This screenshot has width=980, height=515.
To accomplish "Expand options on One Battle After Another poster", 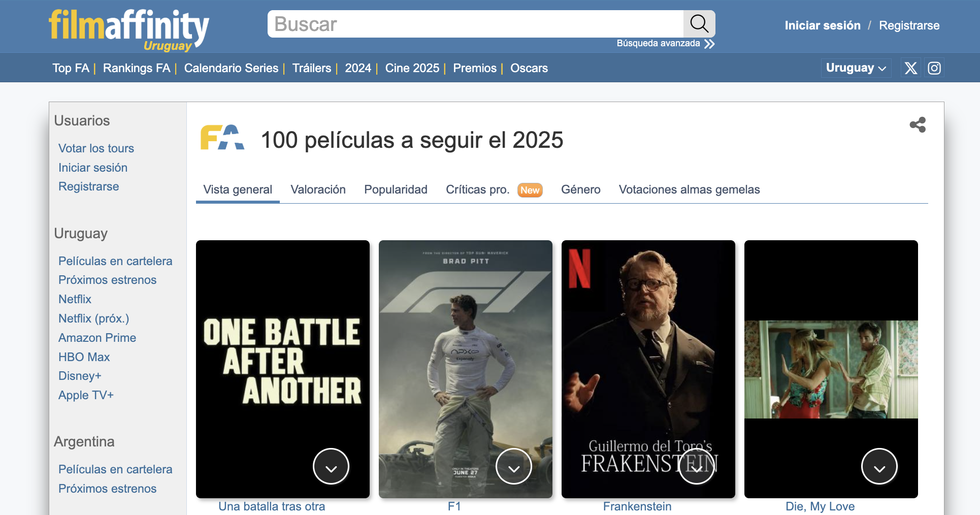I will [x=331, y=466].
